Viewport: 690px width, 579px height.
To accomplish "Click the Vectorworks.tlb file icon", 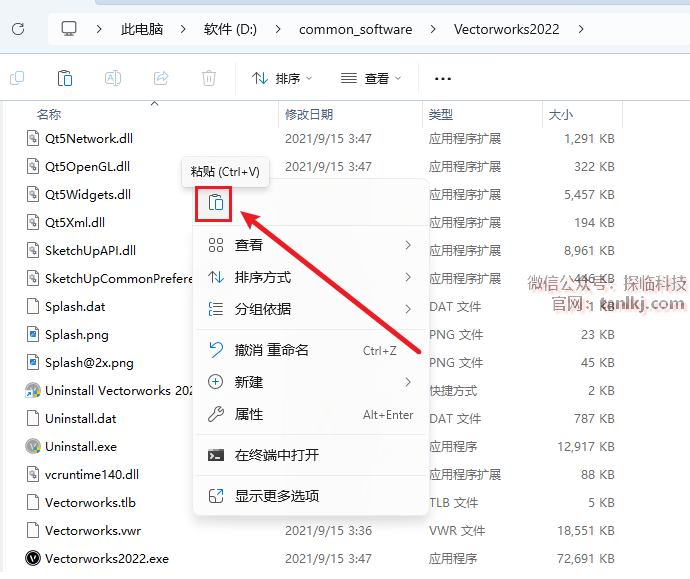I will pyautogui.click(x=33, y=502).
